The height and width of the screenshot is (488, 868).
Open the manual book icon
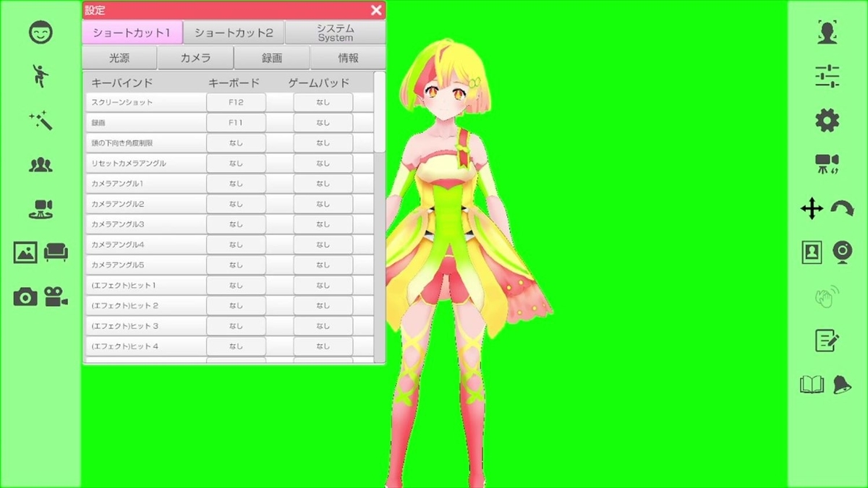point(812,385)
